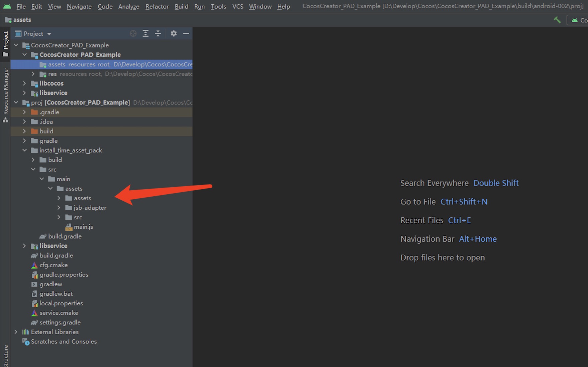
Task: Collapse the install_time_asset_pack folder
Action: click(24, 150)
